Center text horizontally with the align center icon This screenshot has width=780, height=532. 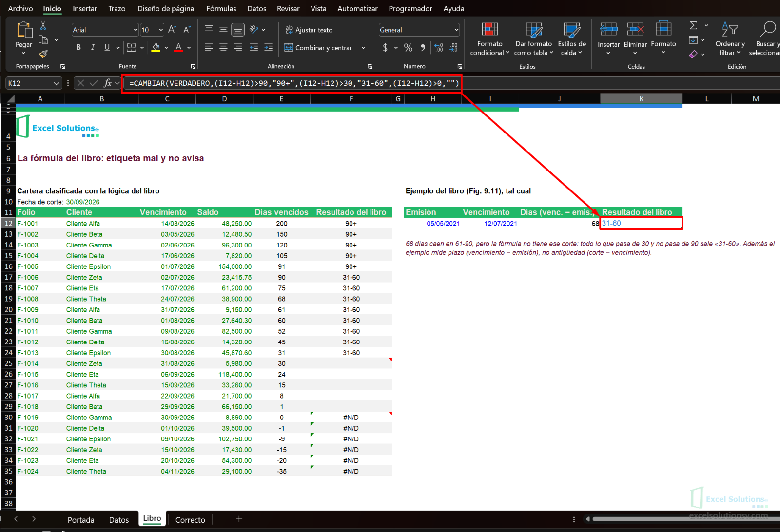pos(223,47)
